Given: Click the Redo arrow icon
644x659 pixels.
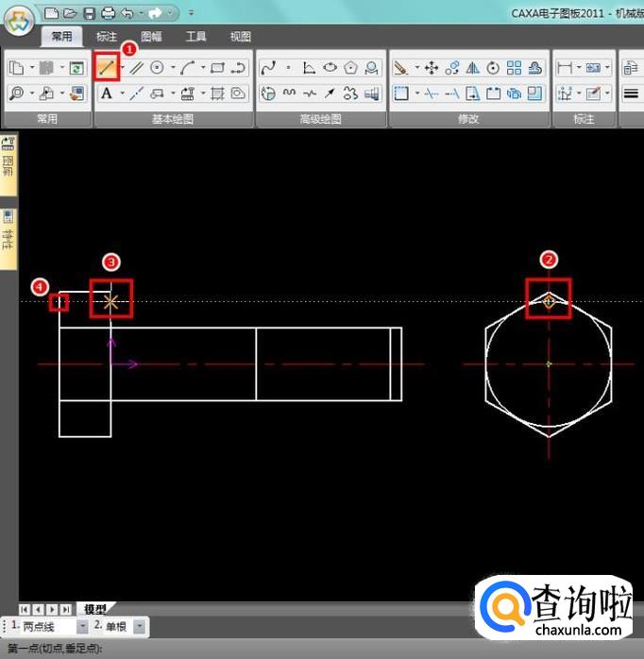Looking at the screenshot, I should tap(155, 13).
